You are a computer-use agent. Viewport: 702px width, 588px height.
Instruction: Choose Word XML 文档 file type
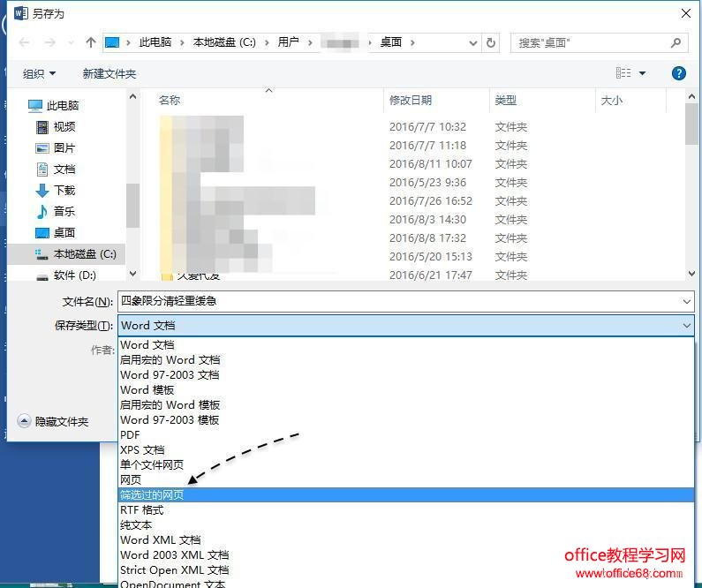(x=406, y=540)
